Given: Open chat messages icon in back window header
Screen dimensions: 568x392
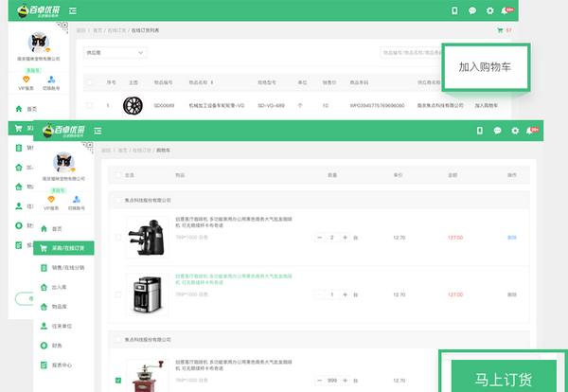Looking at the screenshot, I should pos(472,10).
